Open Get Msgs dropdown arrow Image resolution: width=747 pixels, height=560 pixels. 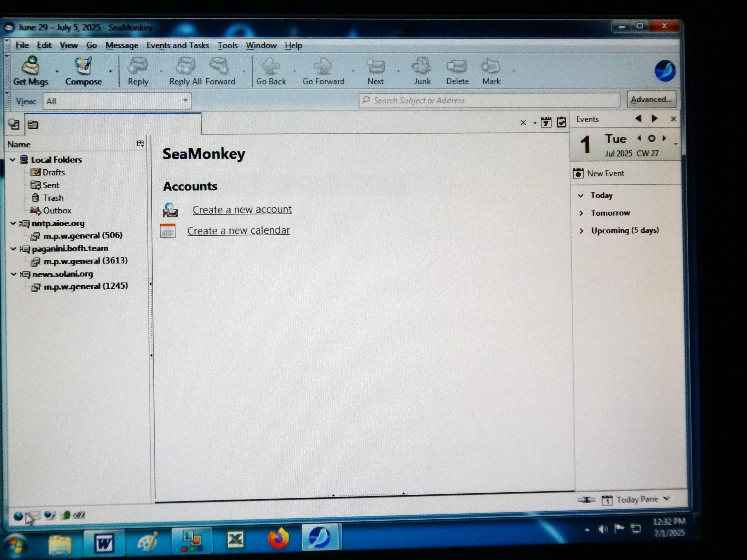[x=57, y=71]
